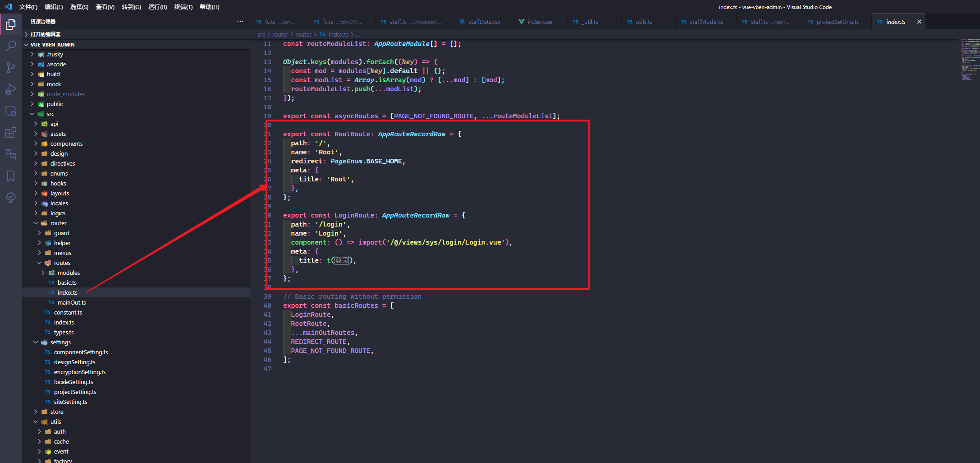Switch to the index.vue tab
980x463 pixels.
coord(539,22)
